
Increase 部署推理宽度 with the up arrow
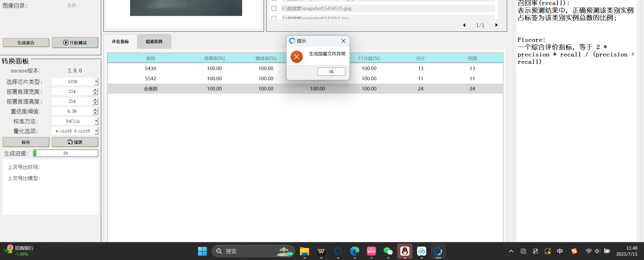[95, 90]
